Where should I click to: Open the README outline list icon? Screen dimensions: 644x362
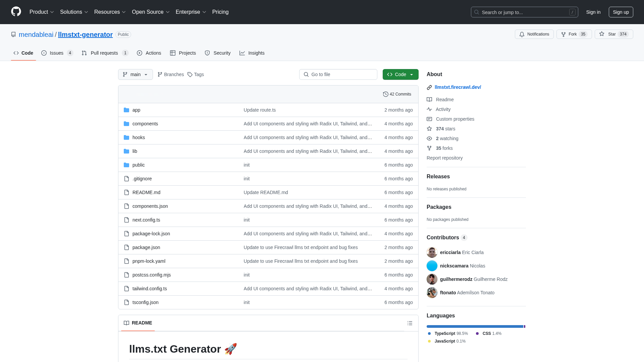(x=410, y=323)
